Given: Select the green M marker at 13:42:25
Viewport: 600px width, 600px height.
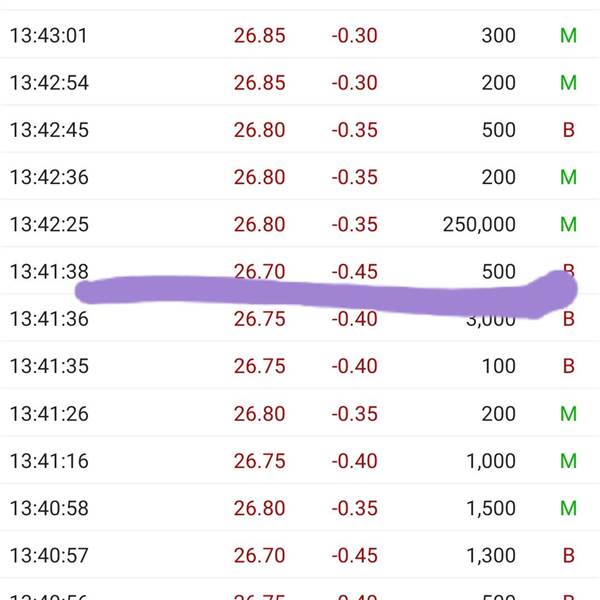Looking at the screenshot, I should (x=568, y=224).
